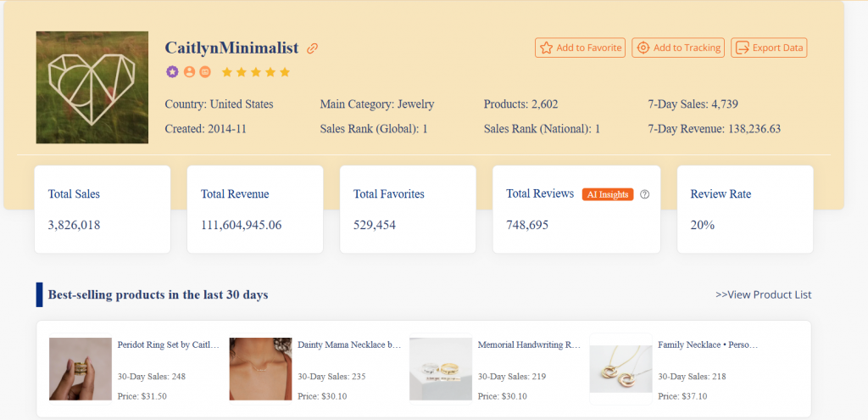Screen dimensions: 868x420
Task: Click the export arrow icon in Export Data
Action: [743, 48]
